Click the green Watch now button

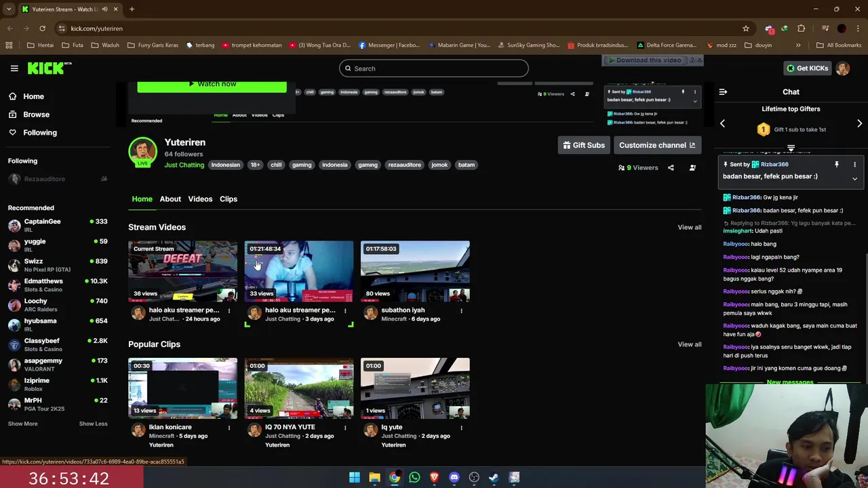pos(212,85)
